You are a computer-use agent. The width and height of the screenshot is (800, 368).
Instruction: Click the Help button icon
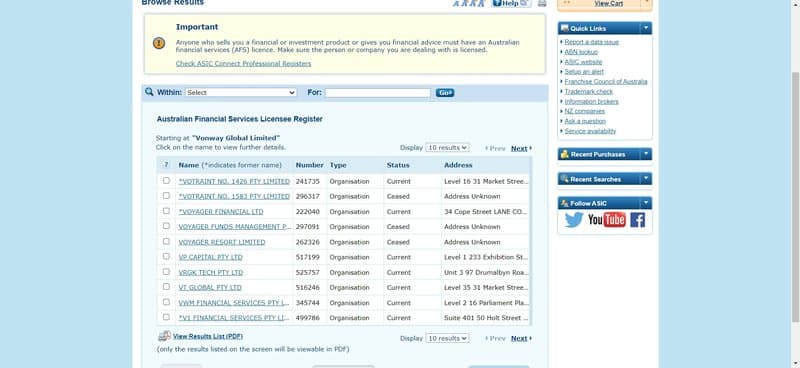click(x=511, y=3)
